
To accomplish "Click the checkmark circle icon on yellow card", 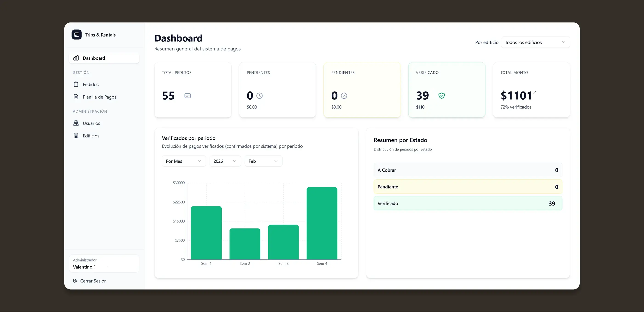I will click(344, 96).
